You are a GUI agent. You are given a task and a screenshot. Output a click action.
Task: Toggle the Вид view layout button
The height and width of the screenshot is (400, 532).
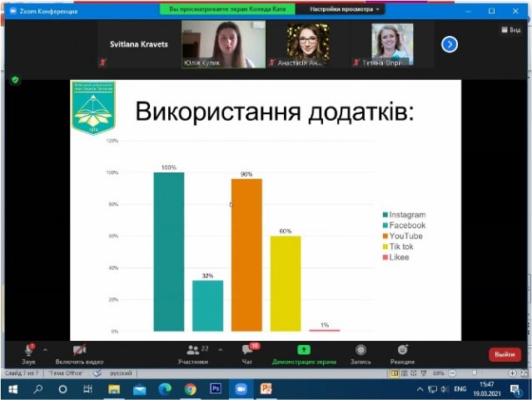click(x=511, y=30)
